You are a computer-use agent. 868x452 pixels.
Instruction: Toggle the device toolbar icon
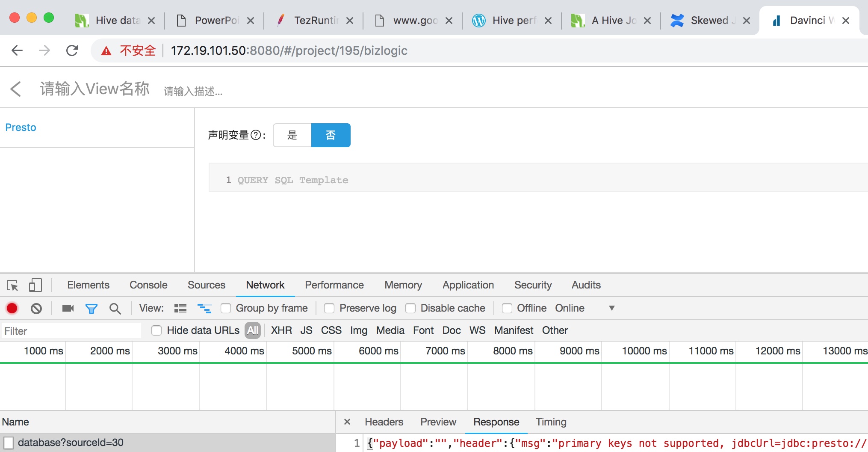pos(35,285)
